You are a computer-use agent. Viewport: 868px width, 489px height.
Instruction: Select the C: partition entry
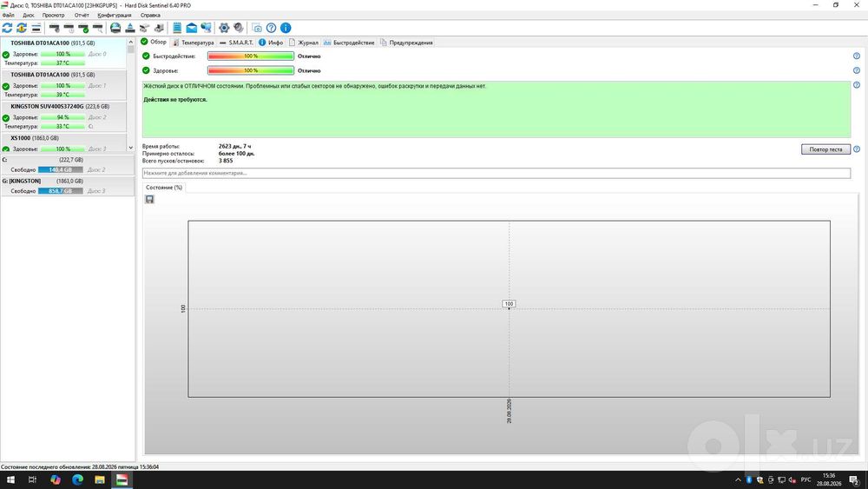click(67, 164)
